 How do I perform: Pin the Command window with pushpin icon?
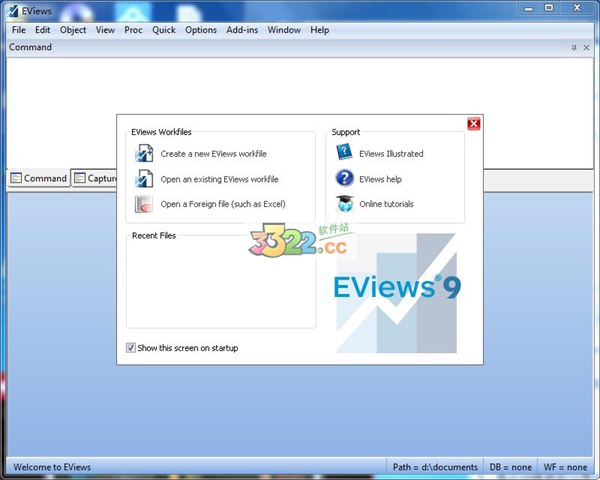tap(574, 47)
